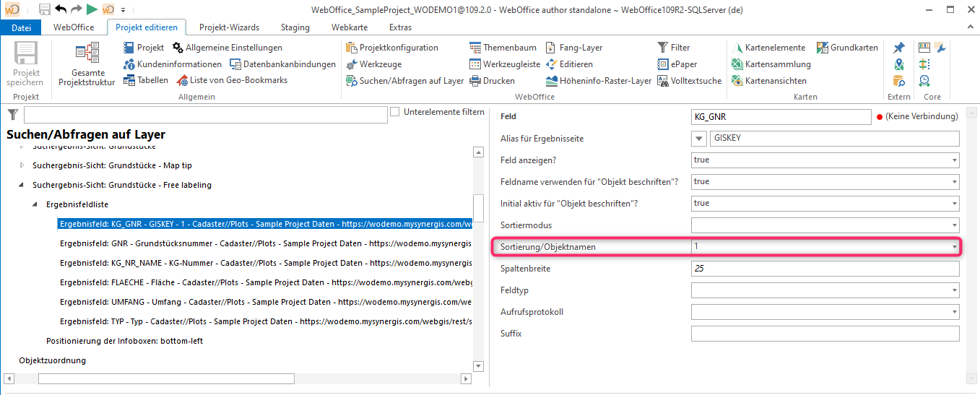980x395 pixels.
Task: Open the ePaper item
Action: click(x=677, y=64)
